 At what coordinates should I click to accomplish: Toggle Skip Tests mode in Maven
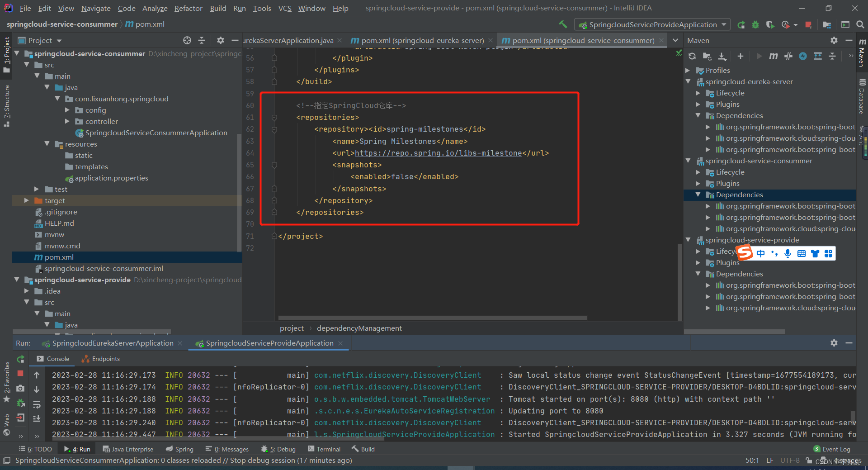803,56
